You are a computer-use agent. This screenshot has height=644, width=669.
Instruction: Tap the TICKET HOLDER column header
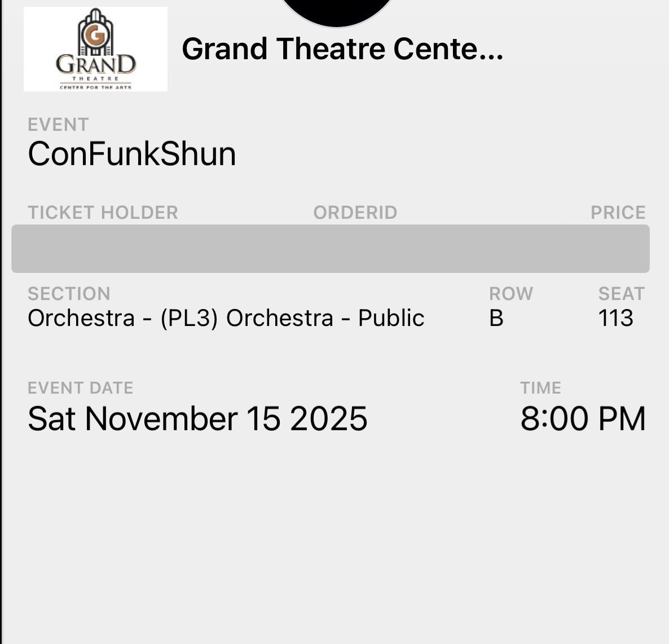[104, 213]
